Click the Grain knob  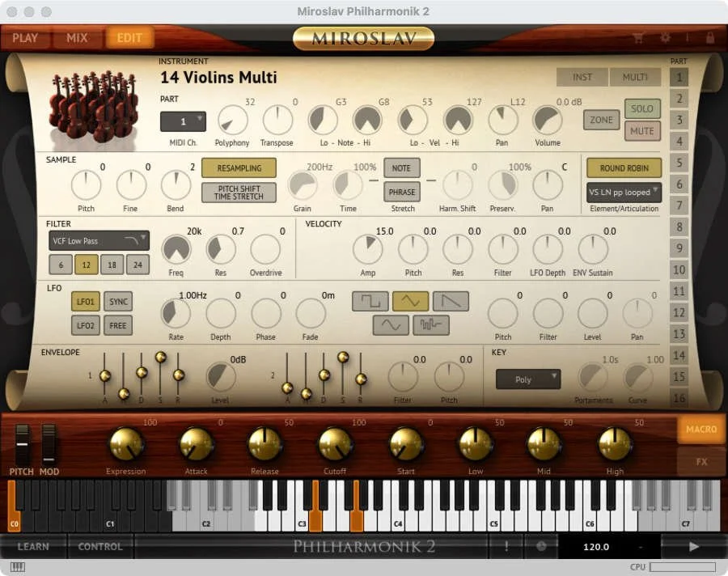pyautogui.click(x=303, y=185)
